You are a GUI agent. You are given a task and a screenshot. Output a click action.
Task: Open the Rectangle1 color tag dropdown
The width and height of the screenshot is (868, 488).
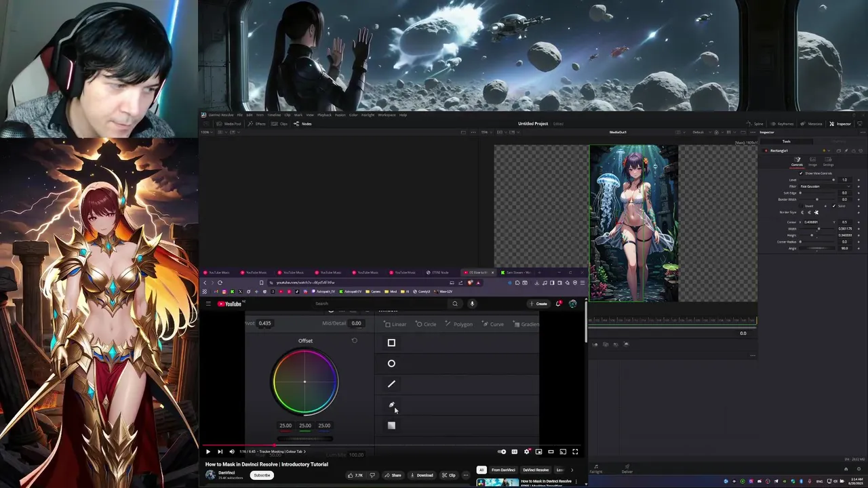click(x=827, y=150)
